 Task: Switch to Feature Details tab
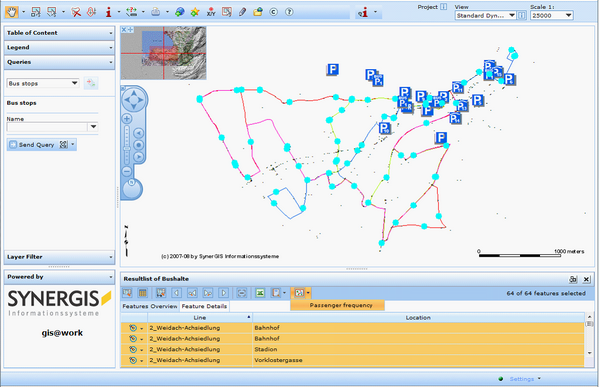tap(204, 306)
